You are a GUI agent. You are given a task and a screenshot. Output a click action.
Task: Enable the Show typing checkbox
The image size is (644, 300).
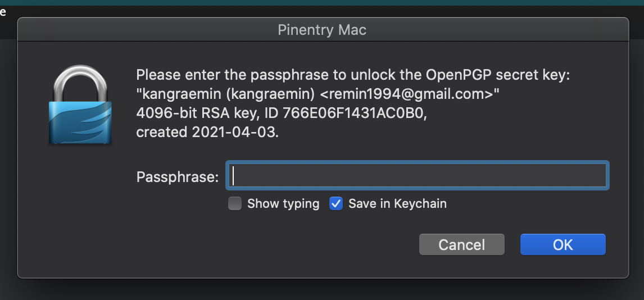click(235, 203)
